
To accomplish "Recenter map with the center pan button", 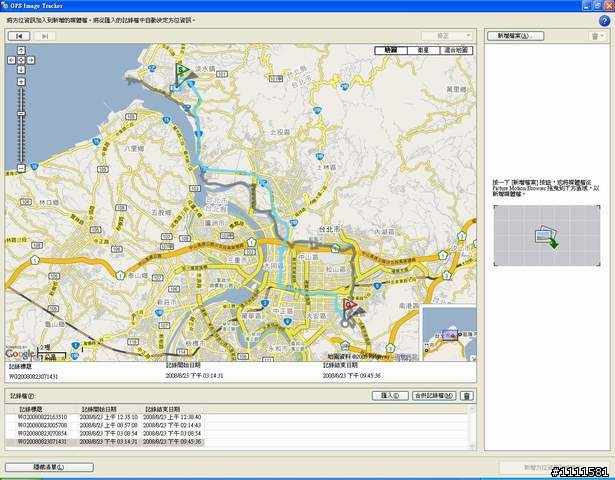I will (x=21, y=60).
